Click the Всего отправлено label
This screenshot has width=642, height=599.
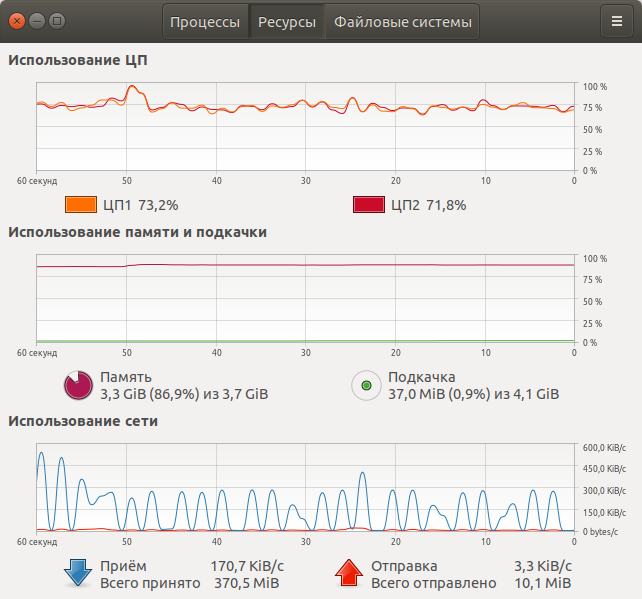click(434, 583)
